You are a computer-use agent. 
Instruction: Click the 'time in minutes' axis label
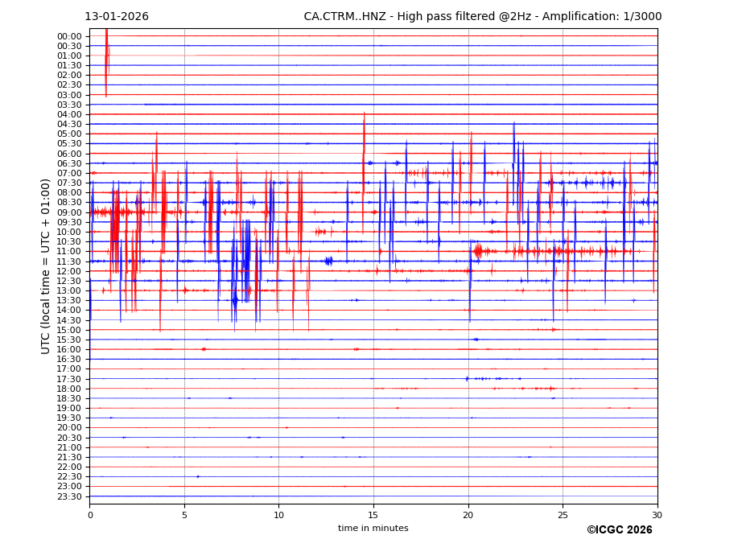click(373, 529)
